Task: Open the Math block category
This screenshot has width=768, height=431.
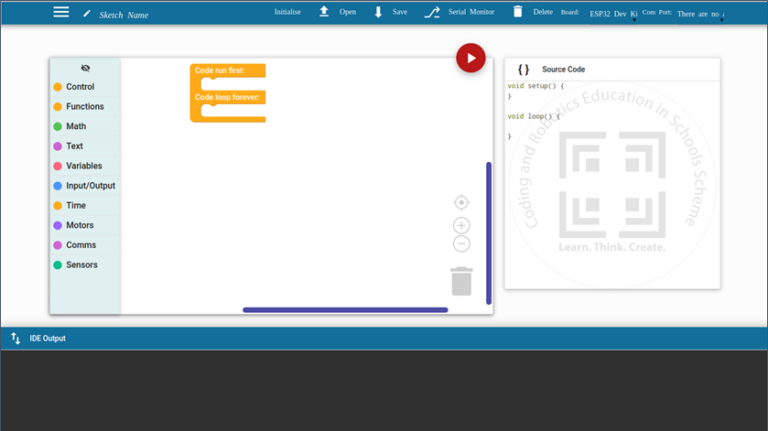Action: pos(85,126)
